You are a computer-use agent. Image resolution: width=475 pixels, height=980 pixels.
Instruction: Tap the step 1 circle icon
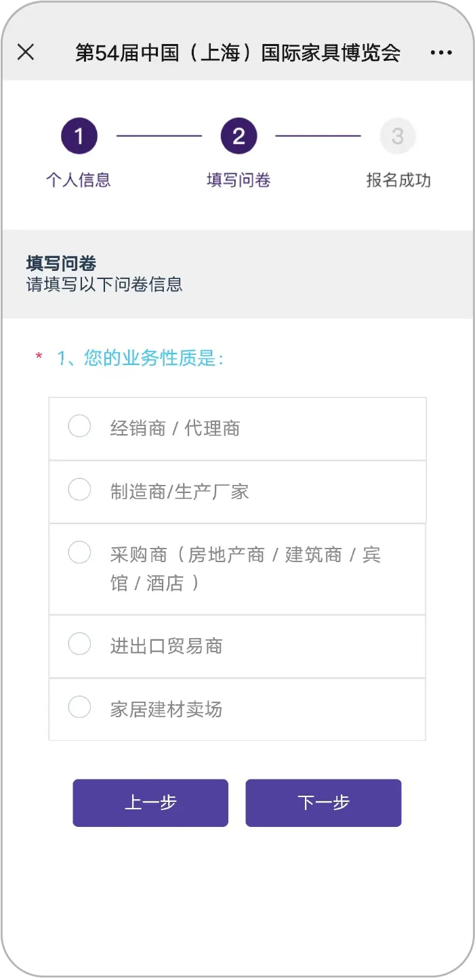[79, 136]
